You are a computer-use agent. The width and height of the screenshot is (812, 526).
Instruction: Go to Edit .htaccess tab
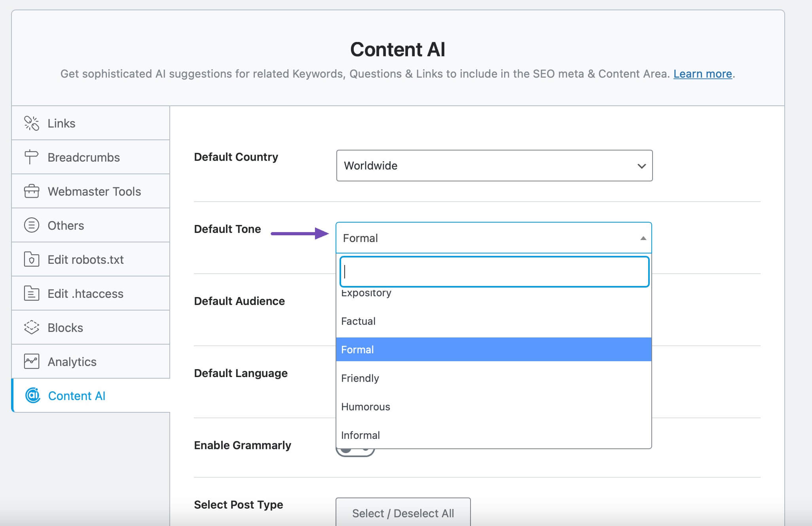coord(91,293)
